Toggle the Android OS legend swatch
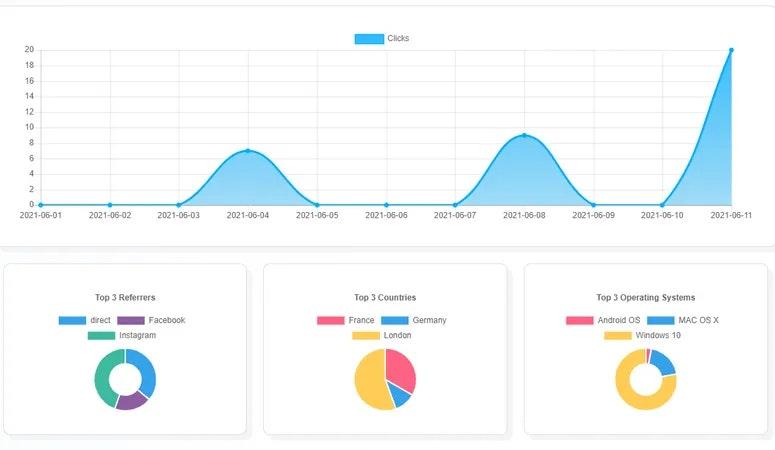The height and width of the screenshot is (450, 775). click(580, 320)
